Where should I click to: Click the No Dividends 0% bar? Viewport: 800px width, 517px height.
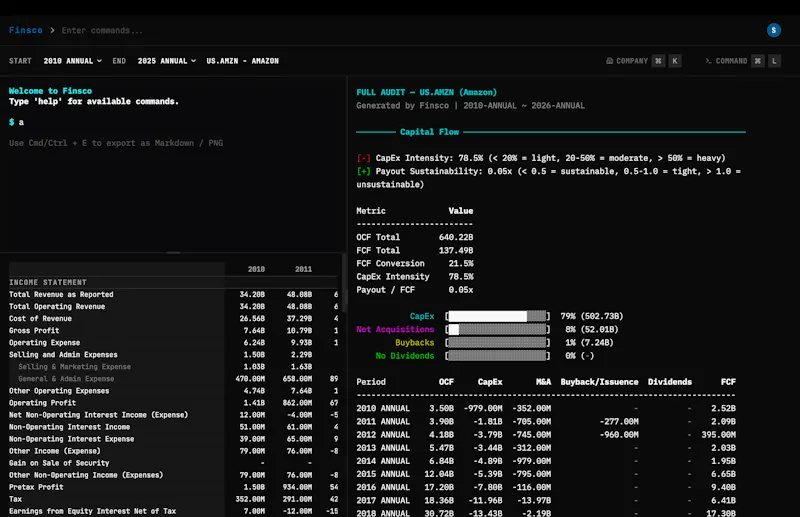point(497,356)
